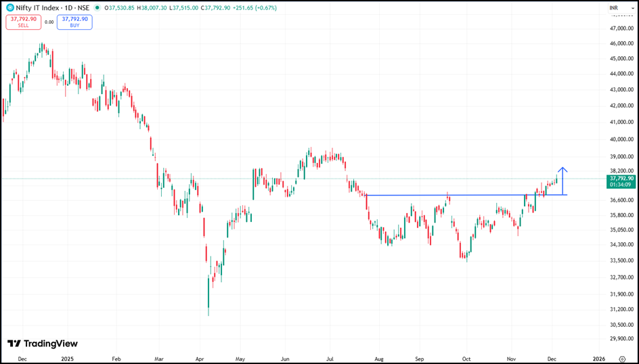This screenshot has width=639, height=364.
Task: Click the Oct time axis label
Action: pyautogui.click(x=466, y=359)
